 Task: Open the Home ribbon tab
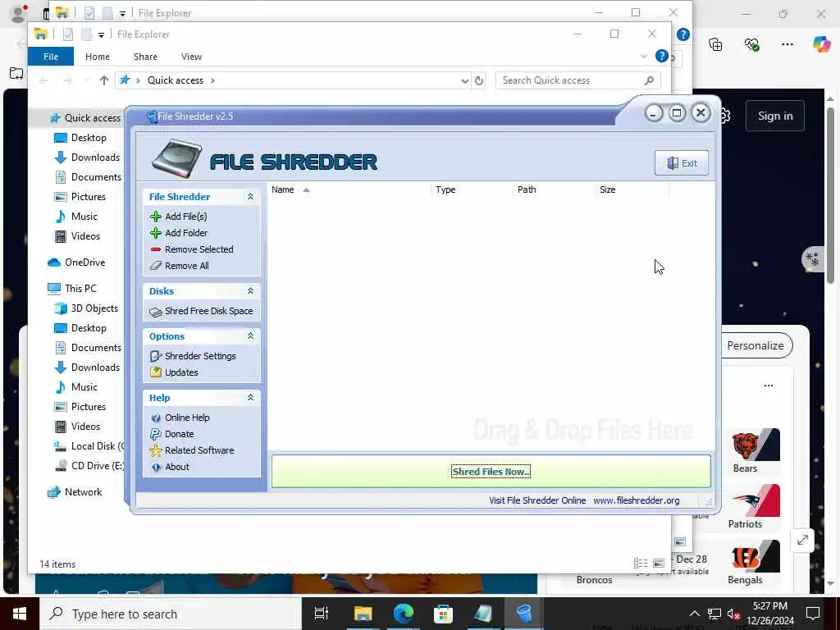(98, 57)
